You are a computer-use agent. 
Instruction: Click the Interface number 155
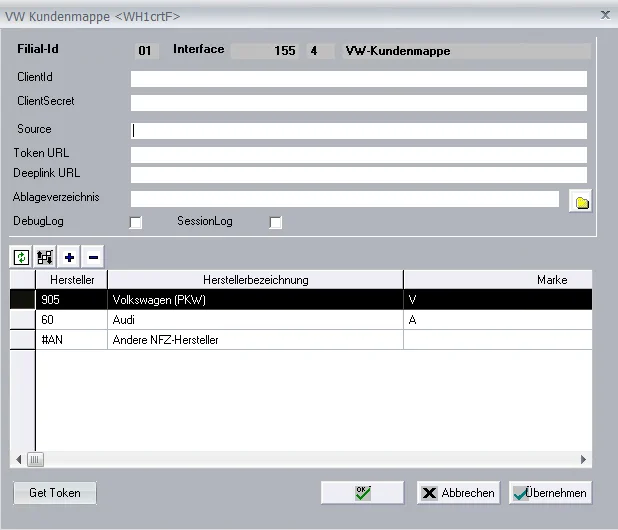pos(265,51)
